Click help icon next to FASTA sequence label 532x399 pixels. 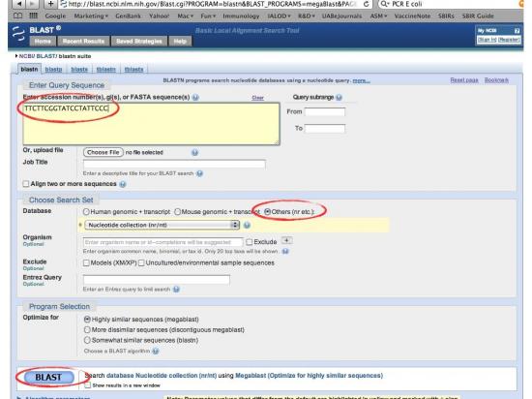click(x=195, y=98)
